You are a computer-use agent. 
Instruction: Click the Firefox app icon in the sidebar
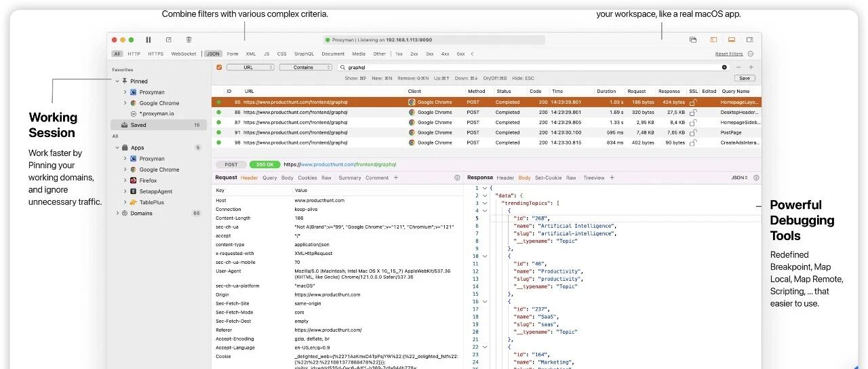(x=134, y=180)
